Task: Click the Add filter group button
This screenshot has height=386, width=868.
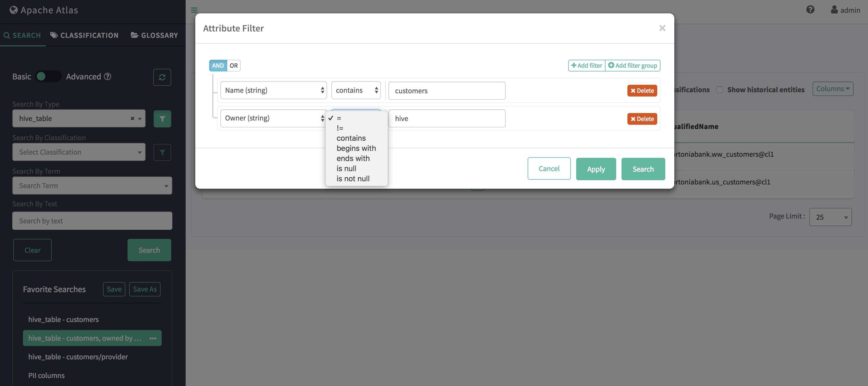Action: (x=632, y=65)
